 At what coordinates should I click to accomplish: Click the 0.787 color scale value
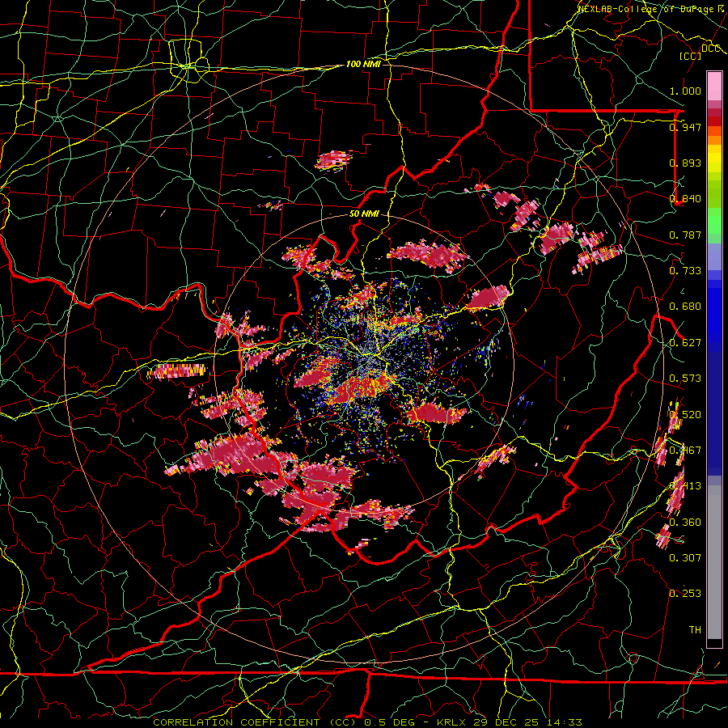click(x=685, y=235)
